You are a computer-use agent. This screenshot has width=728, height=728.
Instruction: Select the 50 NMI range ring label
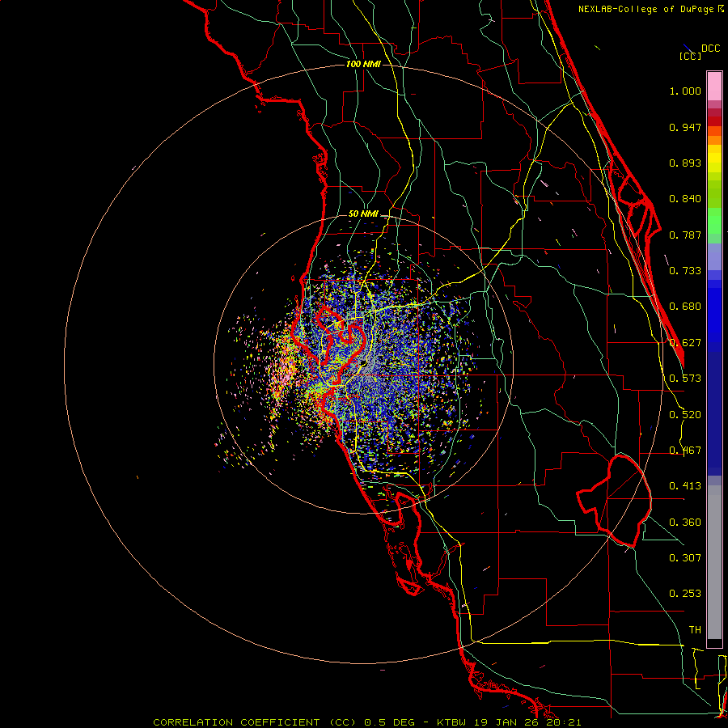click(x=363, y=214)
